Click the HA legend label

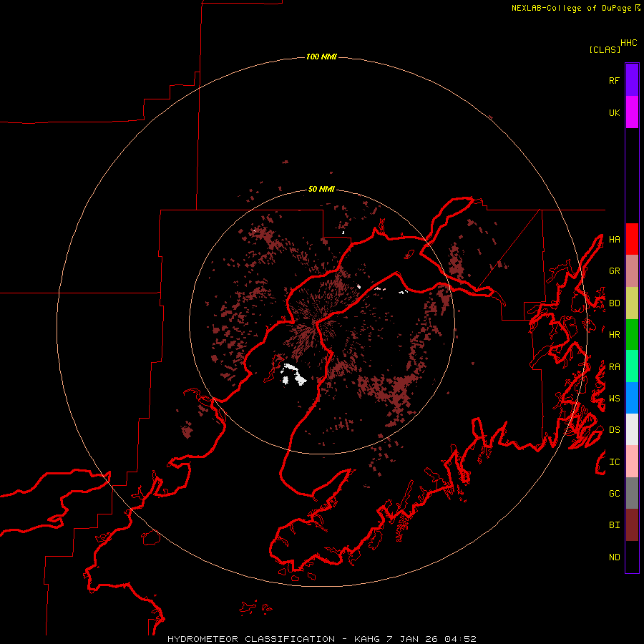pos(614,240)
